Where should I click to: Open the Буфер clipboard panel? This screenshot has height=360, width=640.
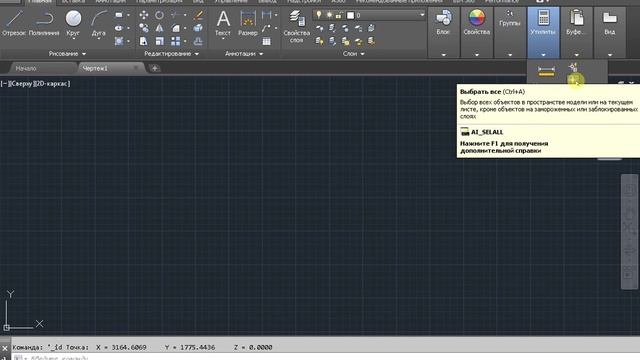tap(576, 32)
